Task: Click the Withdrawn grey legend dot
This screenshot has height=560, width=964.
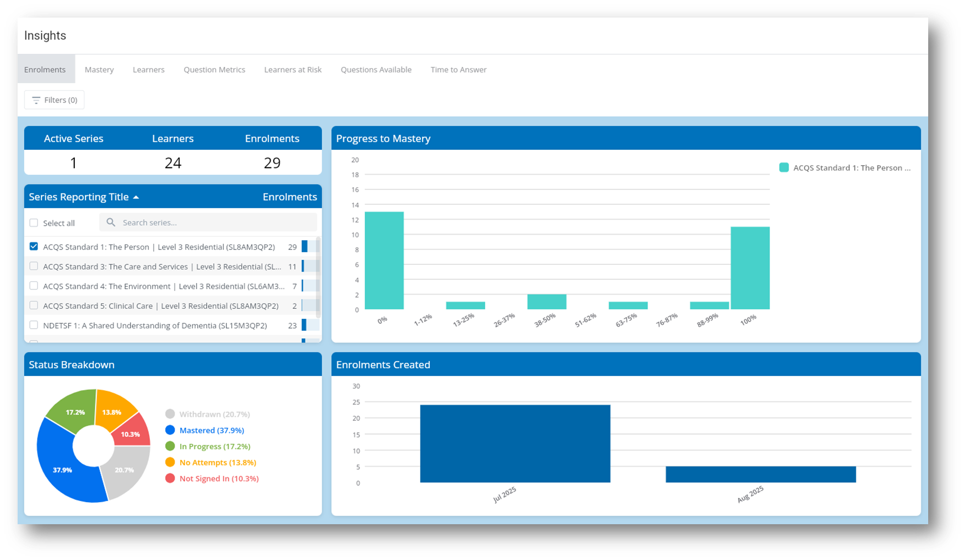Action: (170, 414)
